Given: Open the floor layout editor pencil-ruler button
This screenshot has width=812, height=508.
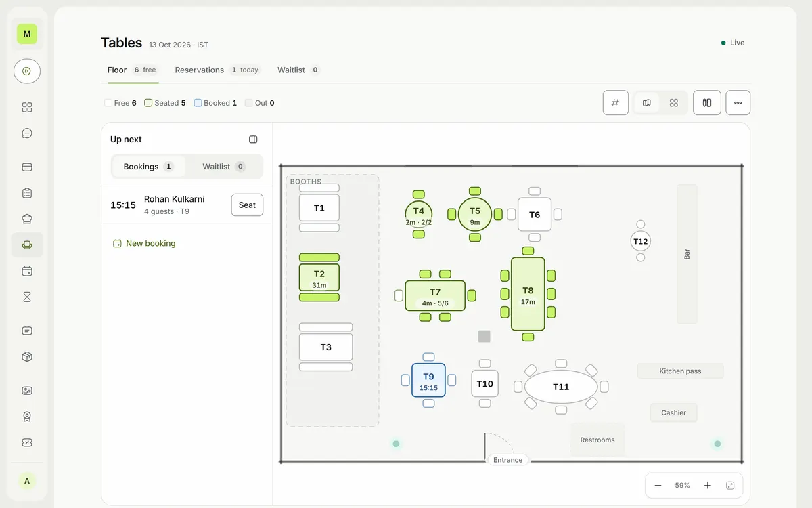Looking at the screenshot, I should pyautogui.click(x=707, y=103).
